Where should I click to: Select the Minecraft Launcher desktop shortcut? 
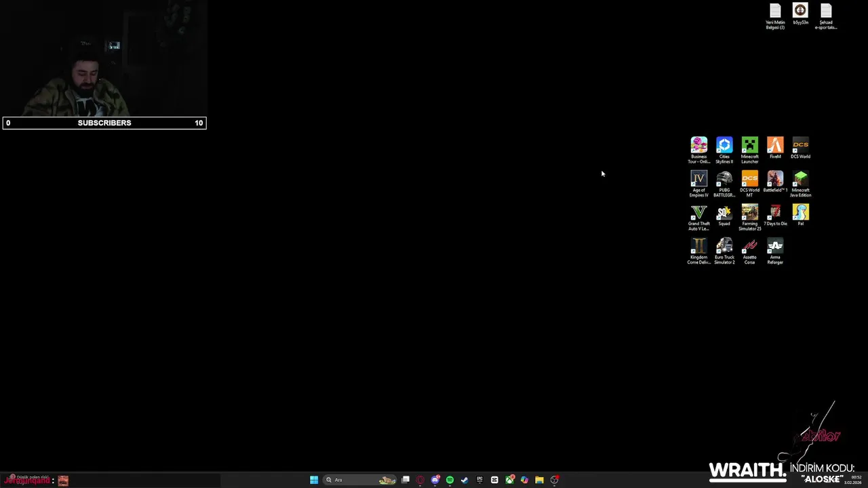pyautogui.click(x=749, y=150)
